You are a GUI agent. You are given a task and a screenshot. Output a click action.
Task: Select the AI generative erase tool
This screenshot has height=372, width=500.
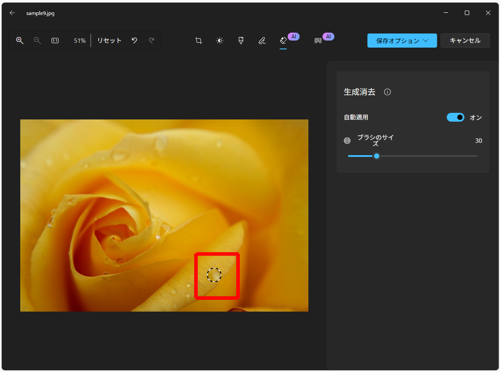tap(283, 41)
